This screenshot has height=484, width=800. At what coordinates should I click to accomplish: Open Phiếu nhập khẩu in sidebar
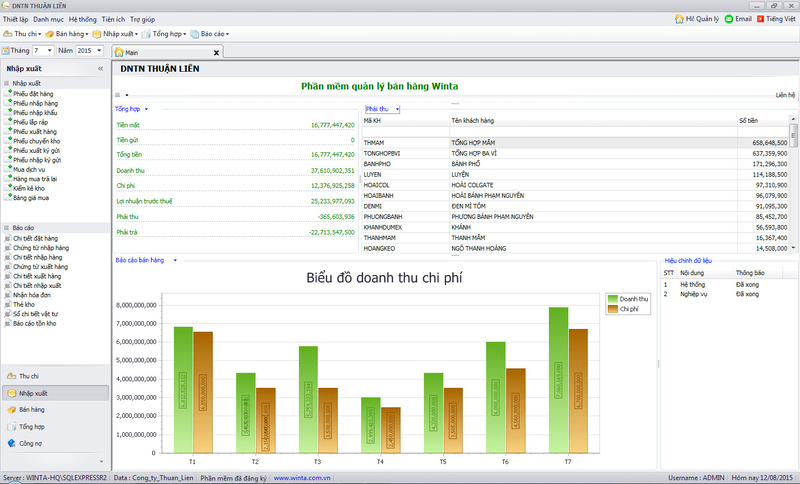[35, 113]
